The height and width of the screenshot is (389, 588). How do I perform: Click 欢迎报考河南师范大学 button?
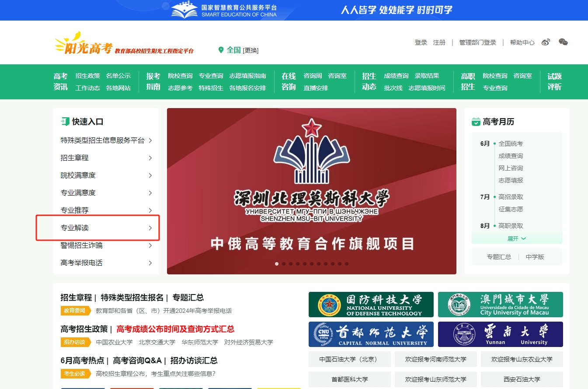(x=435, y=359)
